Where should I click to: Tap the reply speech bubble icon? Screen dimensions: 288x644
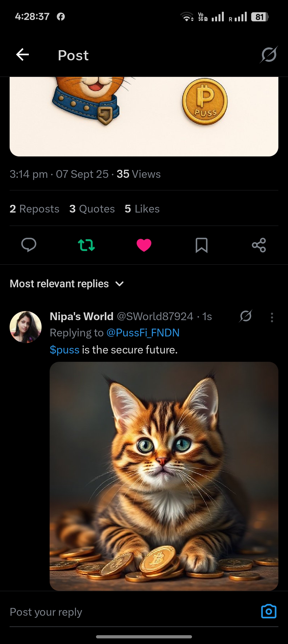point(29,245)
